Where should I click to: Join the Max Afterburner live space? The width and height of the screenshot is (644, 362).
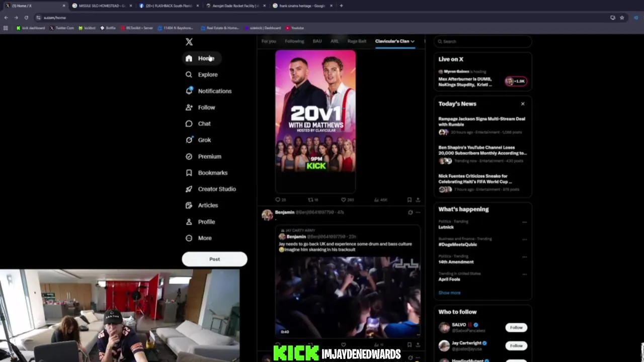click(466, 81)
